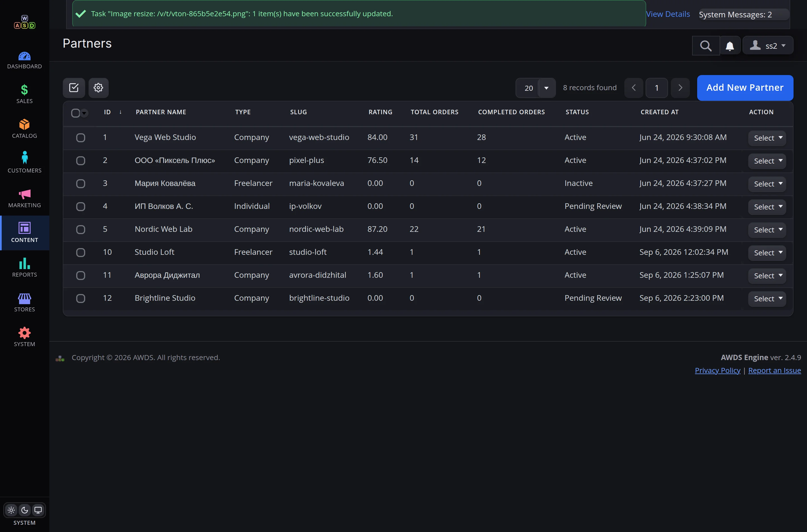Check the Мария Ковалёва row checkbox
807x532 pixels.
(x=80, y=184)
